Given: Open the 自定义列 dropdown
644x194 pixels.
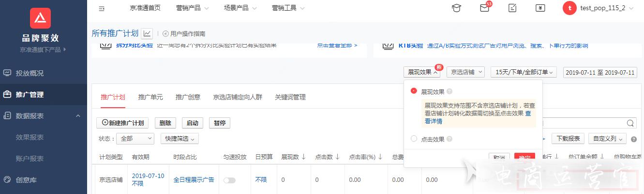Looking at the screenshot, I should click(607, 139).
